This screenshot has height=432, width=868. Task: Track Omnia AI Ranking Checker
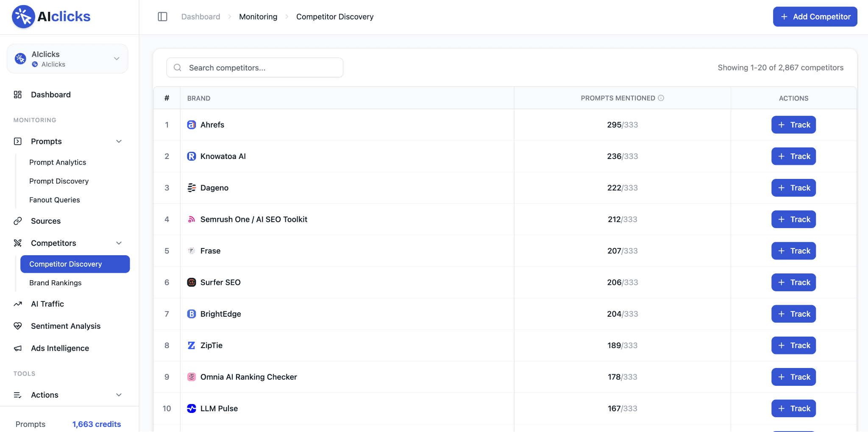pos(793,377)
